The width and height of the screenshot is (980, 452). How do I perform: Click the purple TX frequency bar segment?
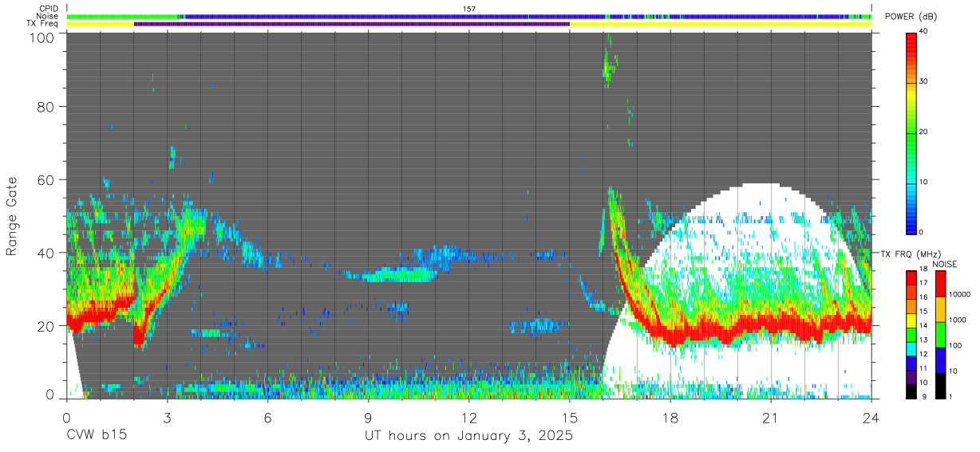pyautogui.click(x=352, y=24)
